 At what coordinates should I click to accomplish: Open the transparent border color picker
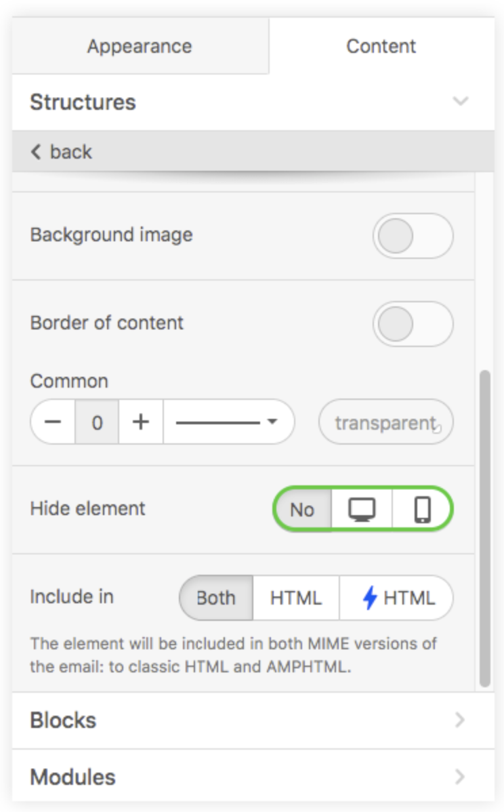click(386, 422)
